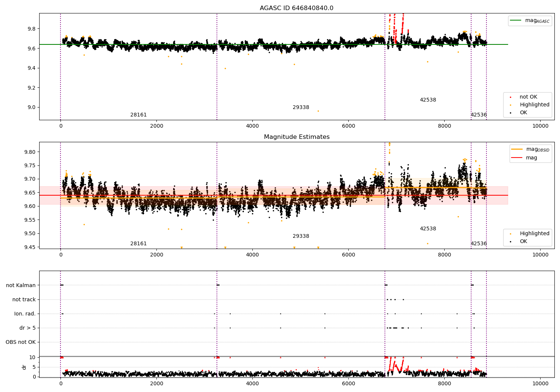The width and height of the screenshot is (560, 392).
Task: Select the red "mag" legend label
Action: [x=532, y=158]
